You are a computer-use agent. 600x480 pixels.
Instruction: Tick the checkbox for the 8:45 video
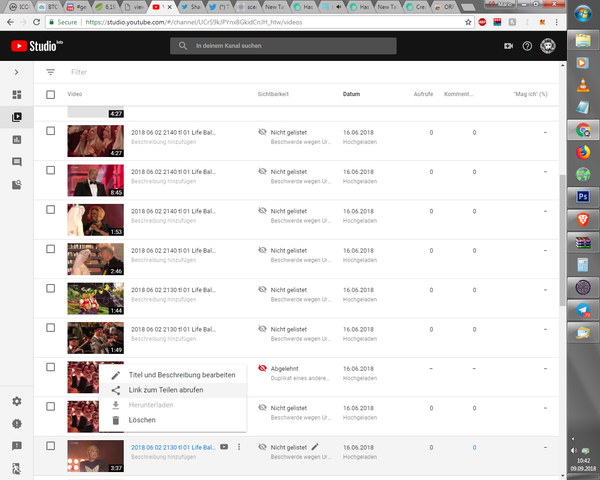(51, 170)
